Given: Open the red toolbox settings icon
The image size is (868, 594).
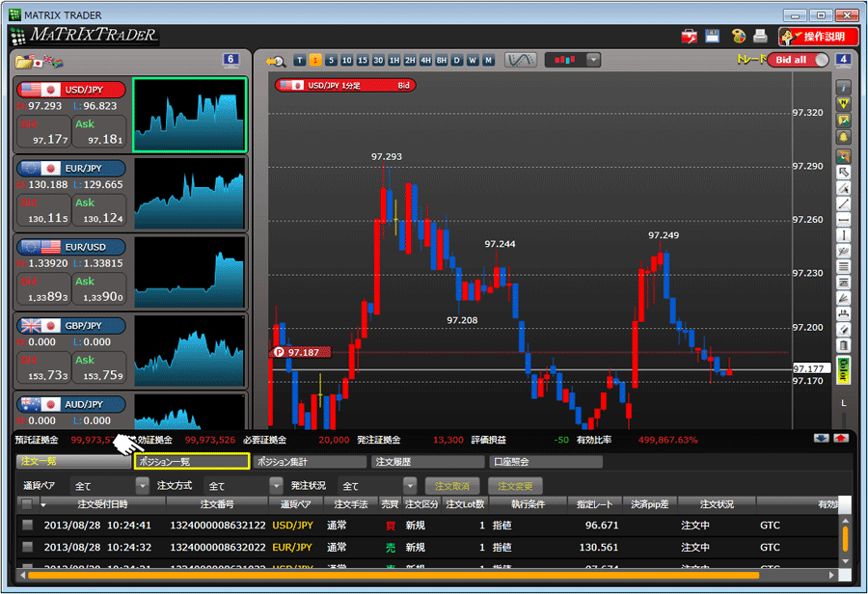Looking at the screenshot, I should (x=690, y=37).
